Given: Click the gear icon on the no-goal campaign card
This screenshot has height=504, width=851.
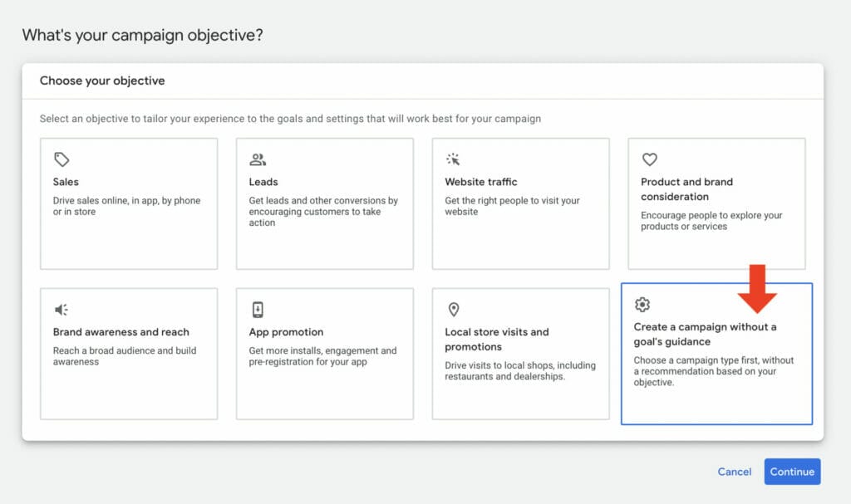Looking at the screenshot, I should click(642, 304).
